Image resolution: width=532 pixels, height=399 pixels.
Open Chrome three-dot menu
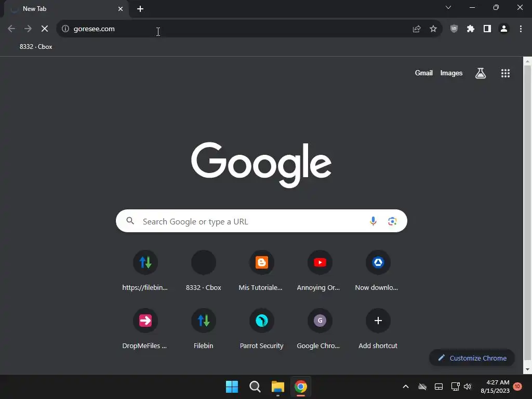coord(521,29)
